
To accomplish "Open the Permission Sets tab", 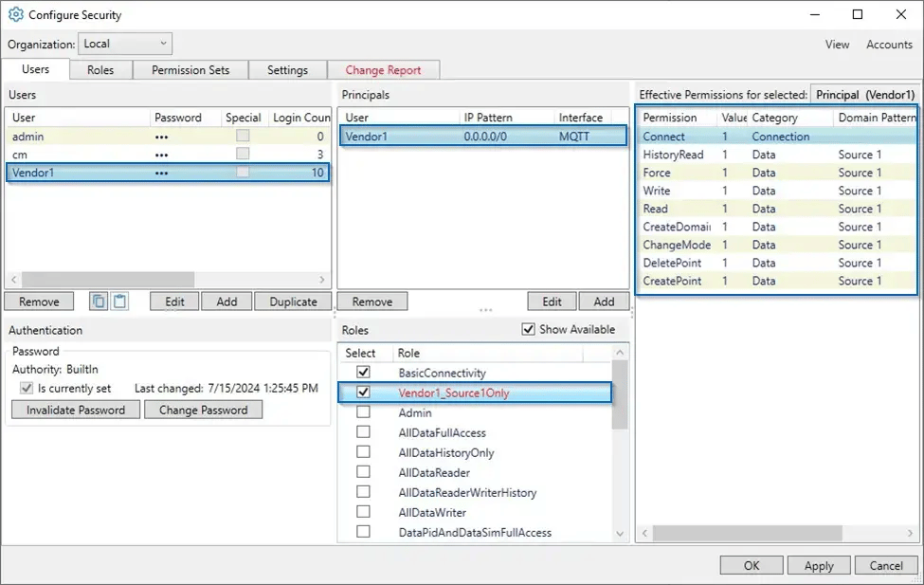I will click(190, 69).
